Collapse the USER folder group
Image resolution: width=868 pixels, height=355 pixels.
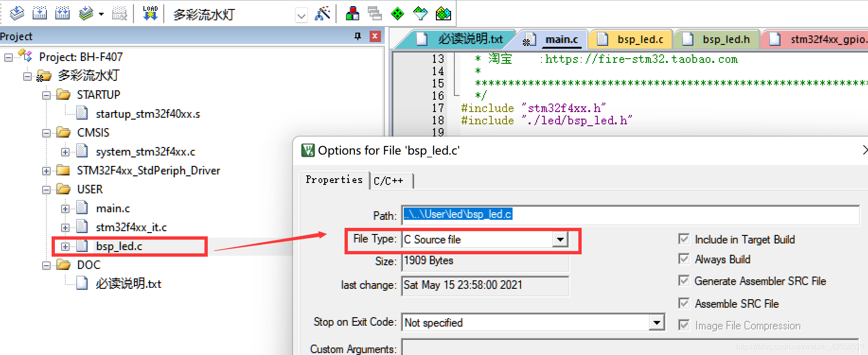pos(46,190)
